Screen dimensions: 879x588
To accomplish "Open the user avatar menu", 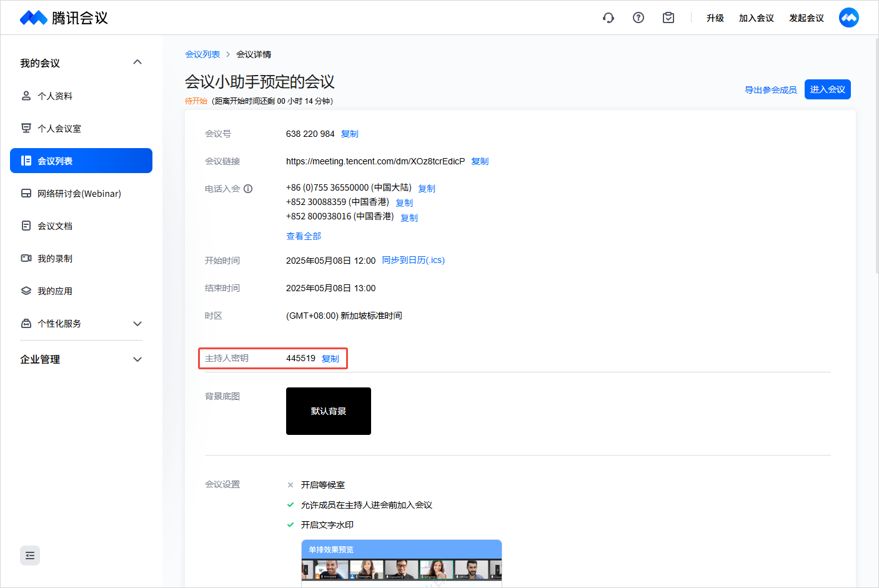I will 849,17.
